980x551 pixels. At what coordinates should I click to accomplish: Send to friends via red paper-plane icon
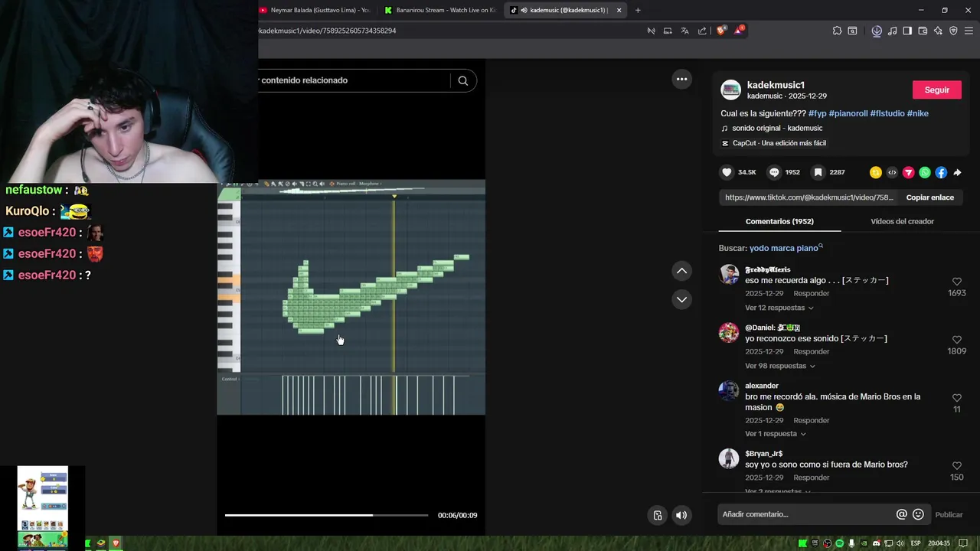point(908,173)
